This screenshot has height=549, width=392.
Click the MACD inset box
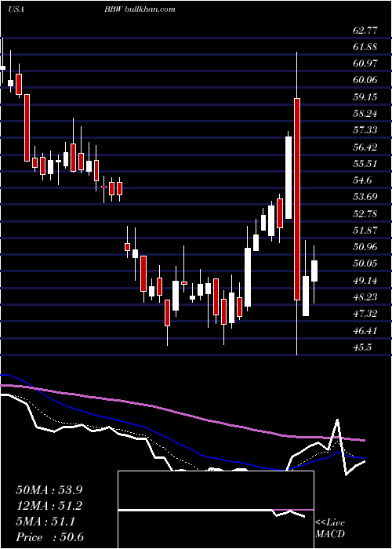pyautogui.click(x=216, y=510)
